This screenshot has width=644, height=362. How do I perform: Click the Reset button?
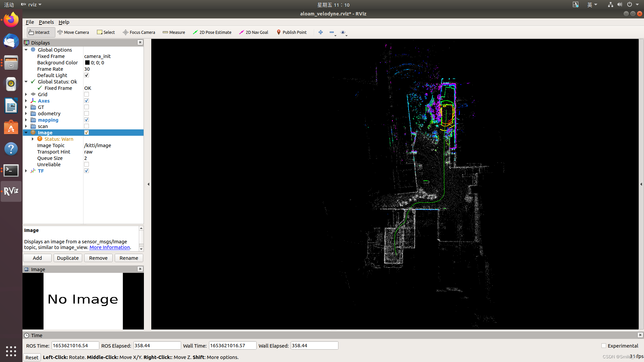tap(32, 357)
